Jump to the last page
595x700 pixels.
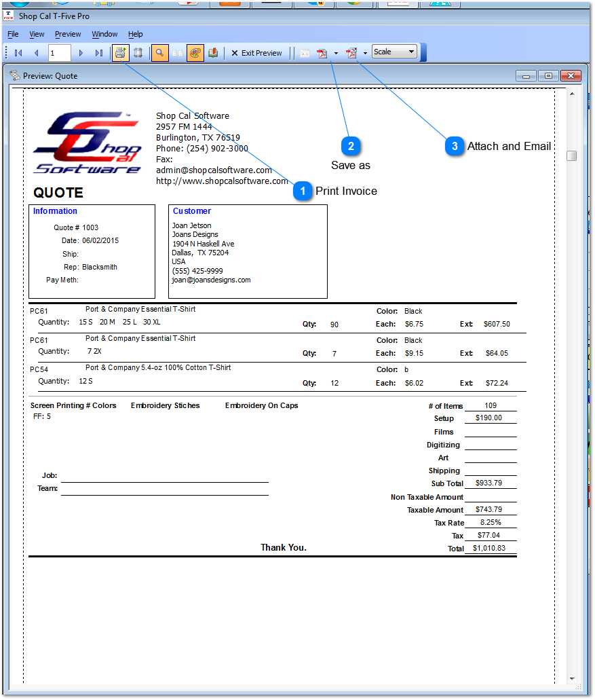[x=98, y=53]
